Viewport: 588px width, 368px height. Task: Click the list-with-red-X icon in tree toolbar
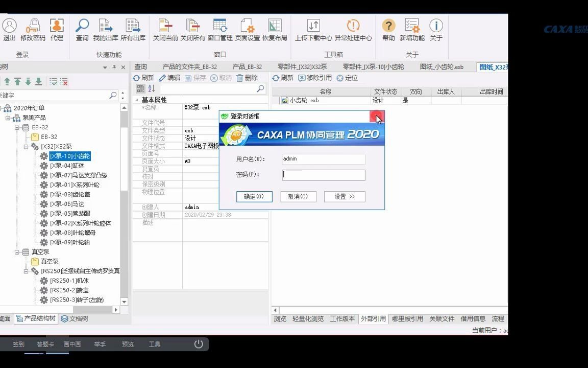click(x=64, y=81)
